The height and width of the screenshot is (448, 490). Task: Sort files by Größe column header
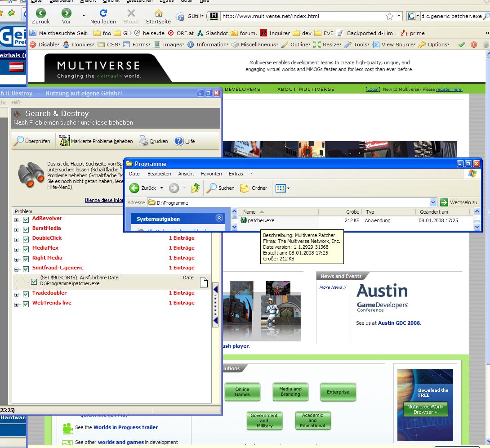pyautogui.click(x=352, y=212)
